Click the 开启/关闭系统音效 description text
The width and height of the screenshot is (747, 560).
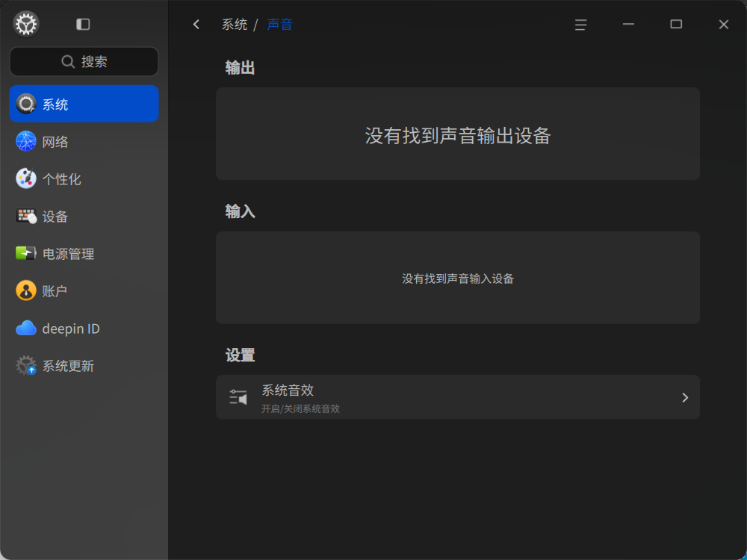300,408
